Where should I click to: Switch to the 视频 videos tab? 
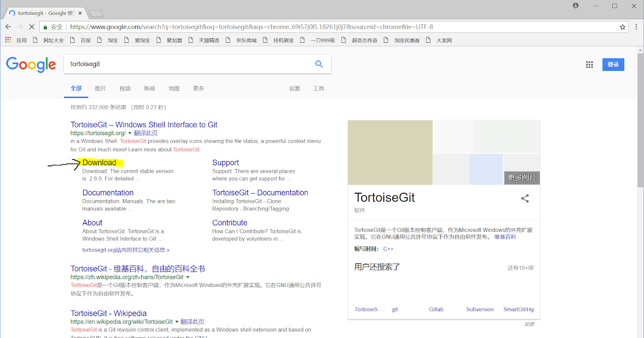click(x=125, y=89)
